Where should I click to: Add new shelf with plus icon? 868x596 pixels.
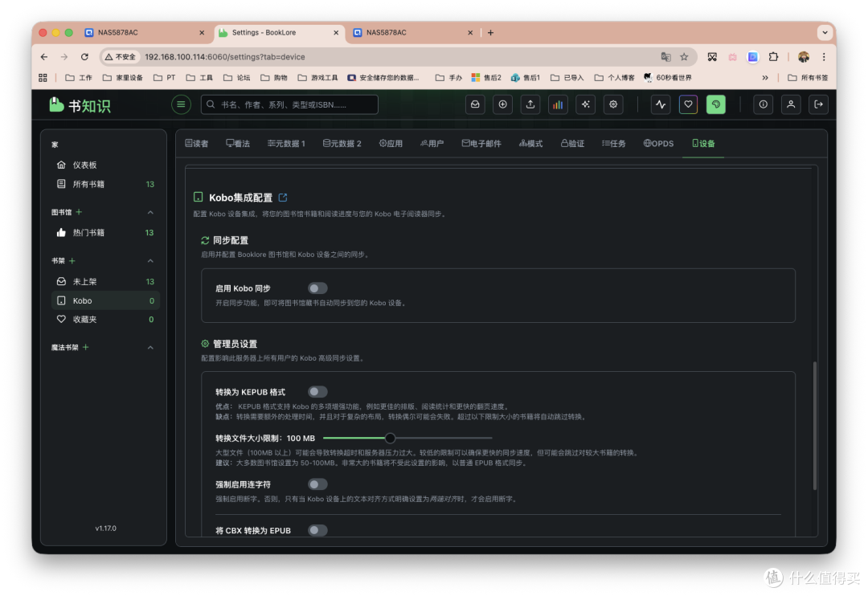point(72,260)
